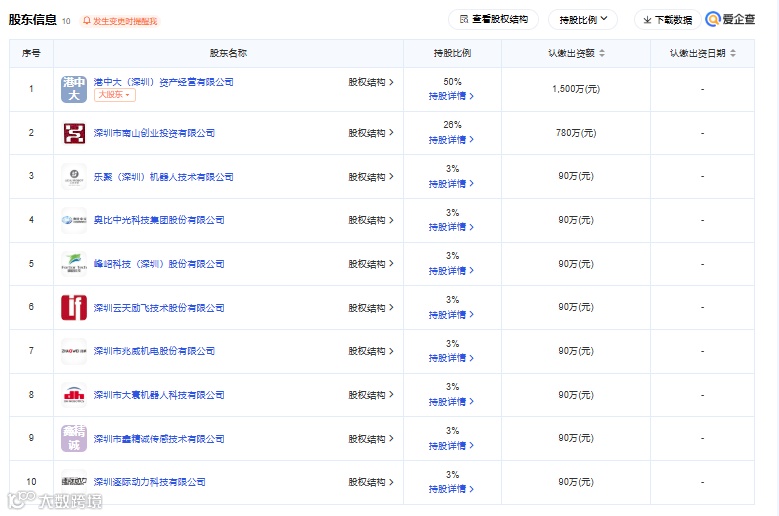Click 发生变更时提醒我 reminder button
Image resolution: width=779 pixels, height=516 pixels.
120,21
